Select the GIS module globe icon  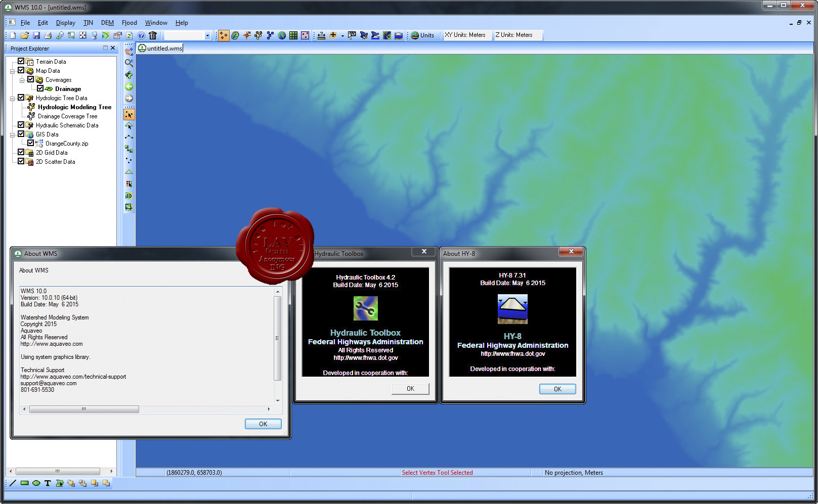tap(282, 35)
